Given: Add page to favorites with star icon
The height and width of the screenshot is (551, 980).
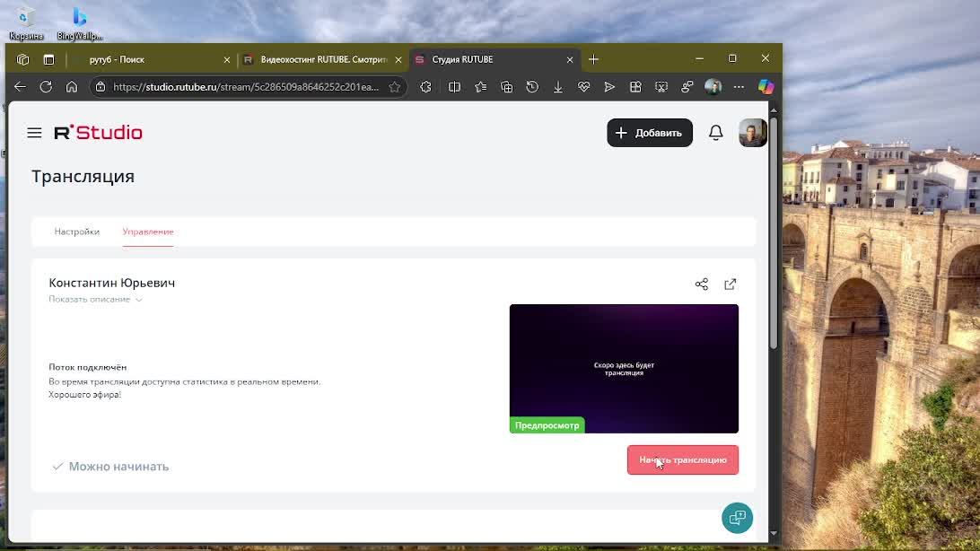Looking at the screenshot, I should tap(394, 87).
